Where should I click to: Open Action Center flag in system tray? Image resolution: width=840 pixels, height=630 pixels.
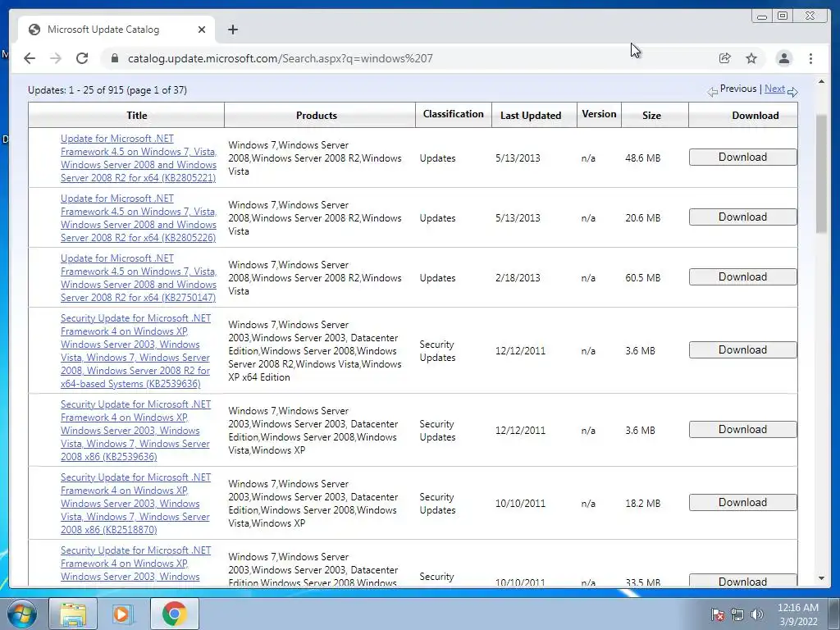point(717,614)
